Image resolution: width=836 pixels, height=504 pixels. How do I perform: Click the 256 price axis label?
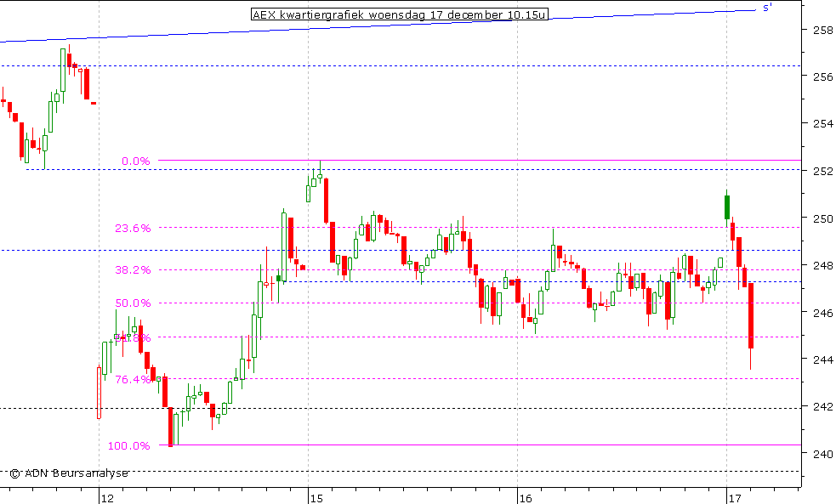[822, 76]
